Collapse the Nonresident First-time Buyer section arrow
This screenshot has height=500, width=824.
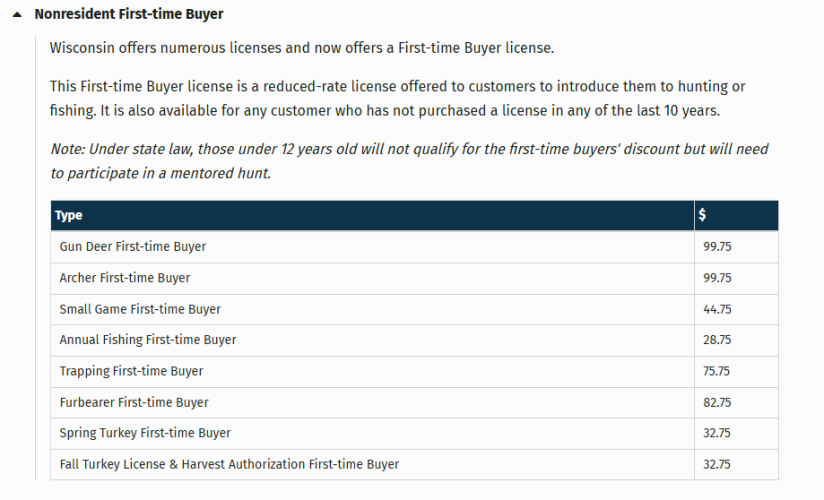[17, 15]
